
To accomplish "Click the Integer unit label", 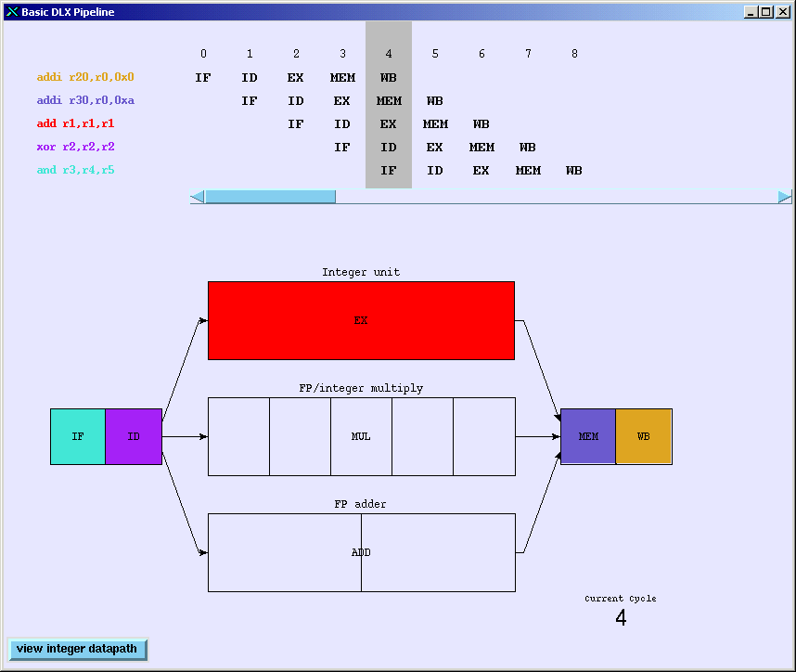I will click(361, 272).
